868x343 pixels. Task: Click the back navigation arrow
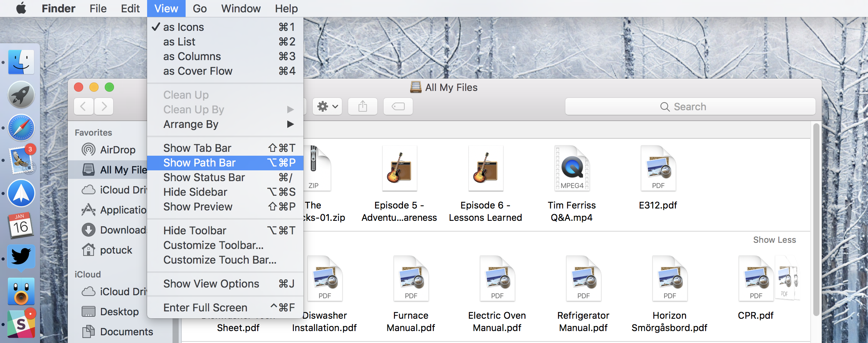pos(83,106)
